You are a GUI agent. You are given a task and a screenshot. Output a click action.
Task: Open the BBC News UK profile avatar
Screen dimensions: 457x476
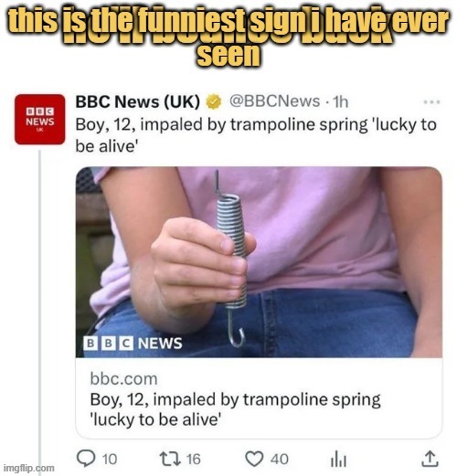pos(40,120)
